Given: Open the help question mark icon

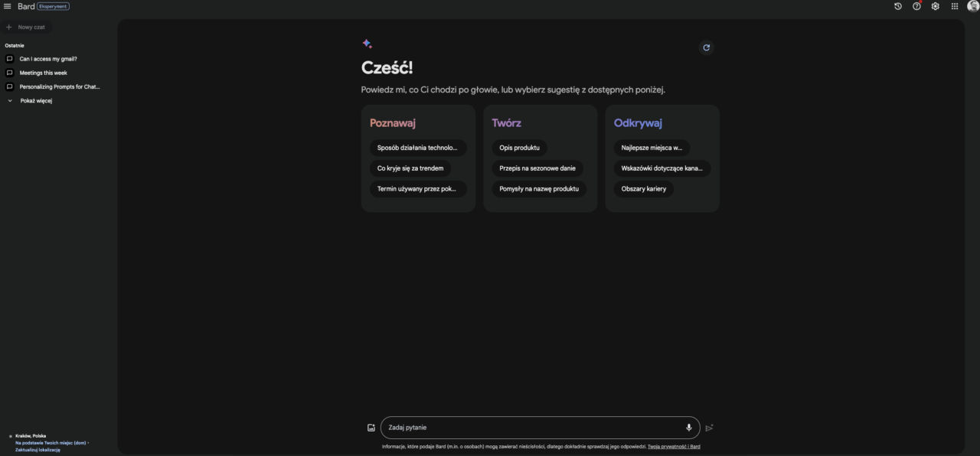Looking at the screenshot, I should [x=916, y=6].
